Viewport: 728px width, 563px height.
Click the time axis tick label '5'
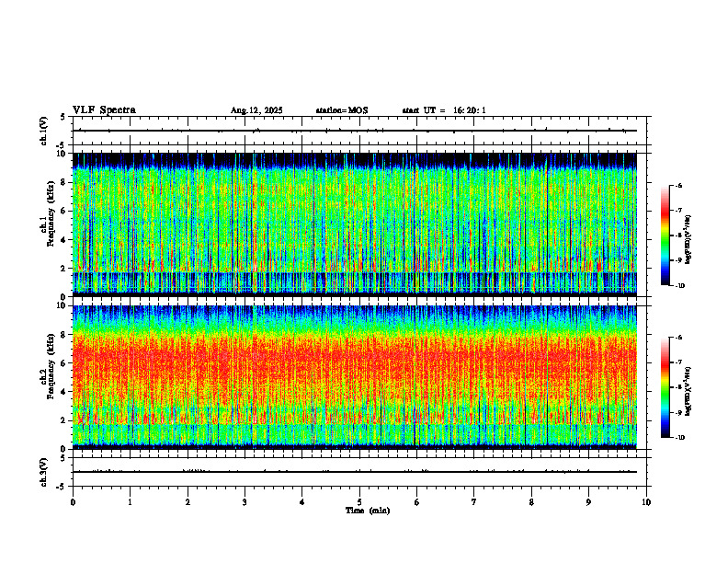coord(359,502)
